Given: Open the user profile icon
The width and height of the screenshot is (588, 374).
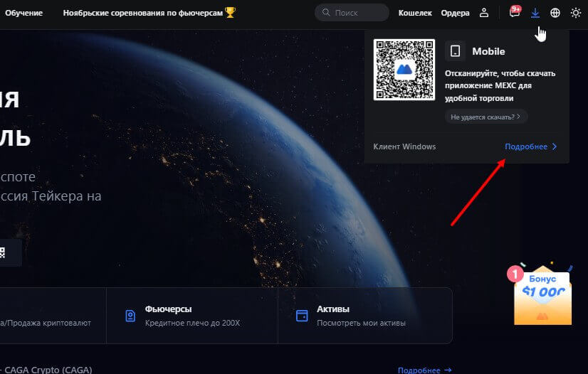Looking at the screenshot, I should [484, 13].
